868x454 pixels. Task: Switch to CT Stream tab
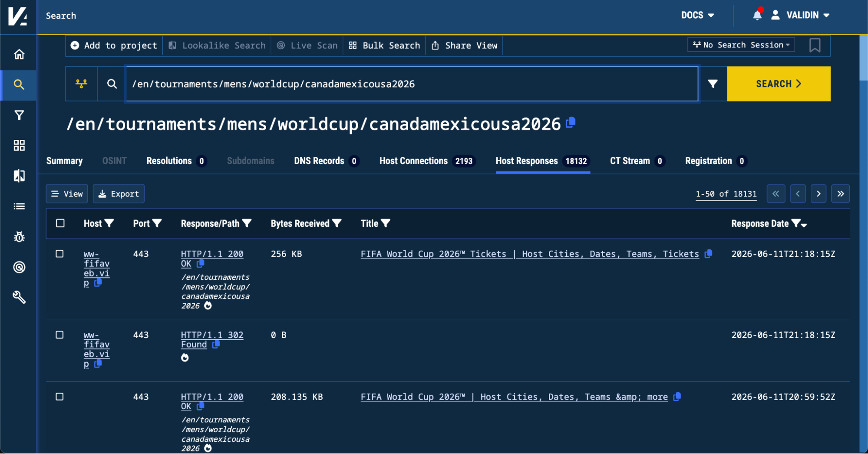pyautogui.click(x=637, y=161)
